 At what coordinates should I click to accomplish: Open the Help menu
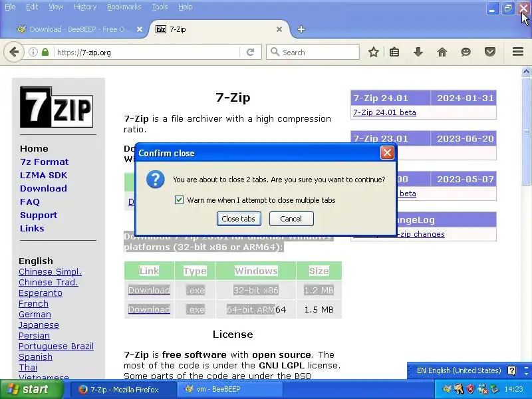pos(186,7)
